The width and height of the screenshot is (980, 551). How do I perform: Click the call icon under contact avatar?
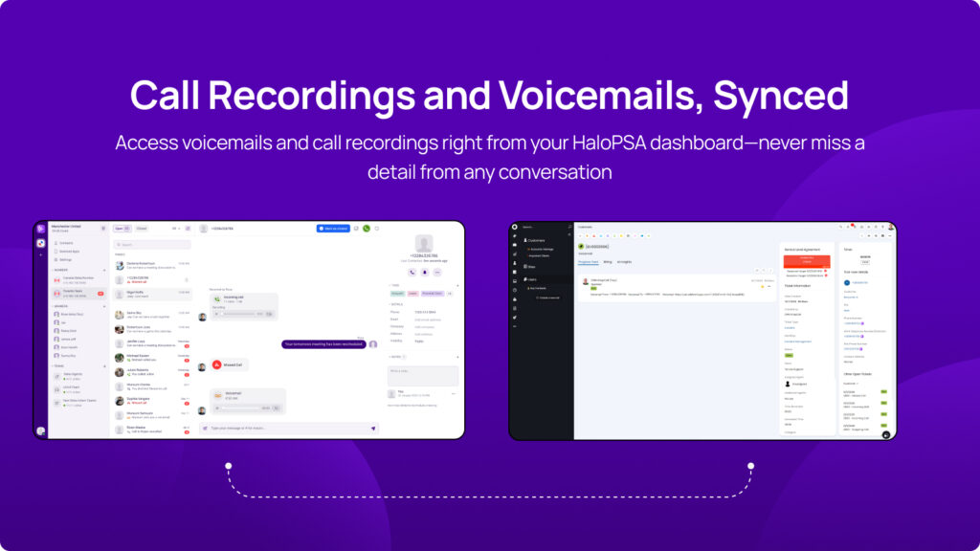pyautogui.click(x=413, y=272)
